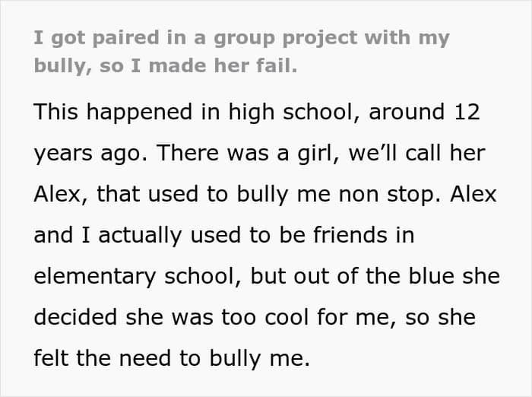532x397 pixels.
Task: Click the word 'decided' in the paragraph
Action: 76,317
